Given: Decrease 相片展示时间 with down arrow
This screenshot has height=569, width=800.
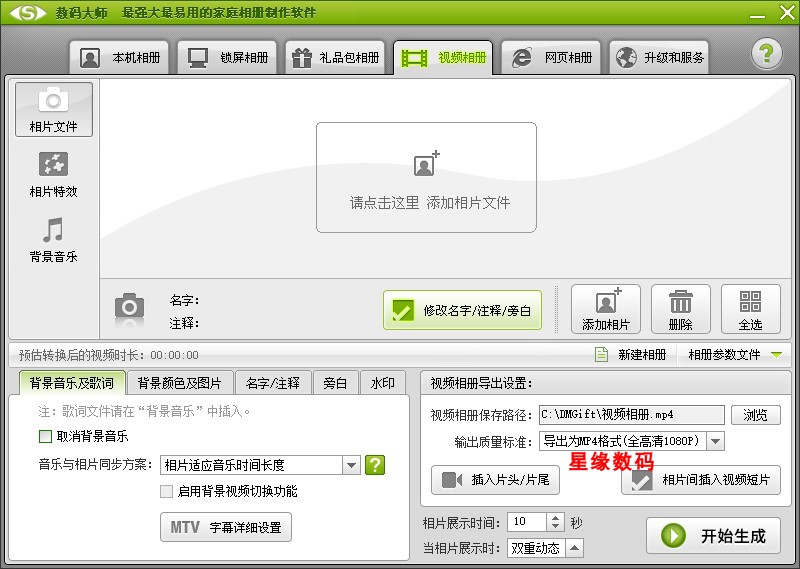Looking at the screenshot, I should click(x=556, y=526).
